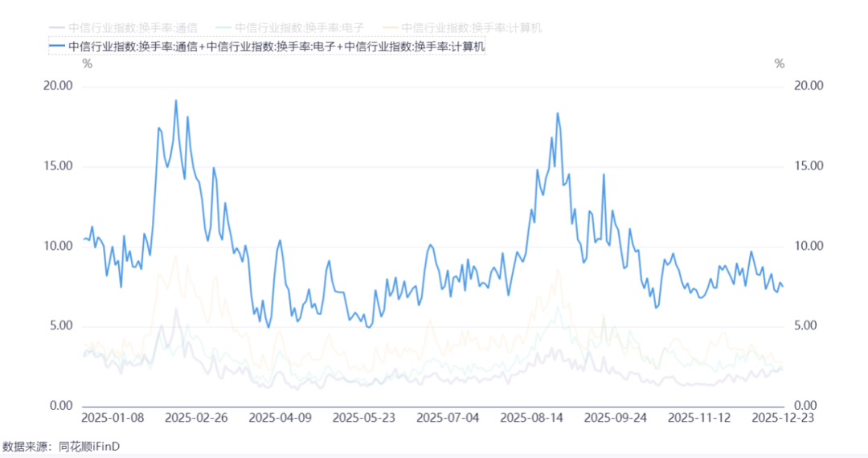The image size is (868, 458).
Task: Click the x-axis date label 2025-02-26
Action: (x=196, y=418)
